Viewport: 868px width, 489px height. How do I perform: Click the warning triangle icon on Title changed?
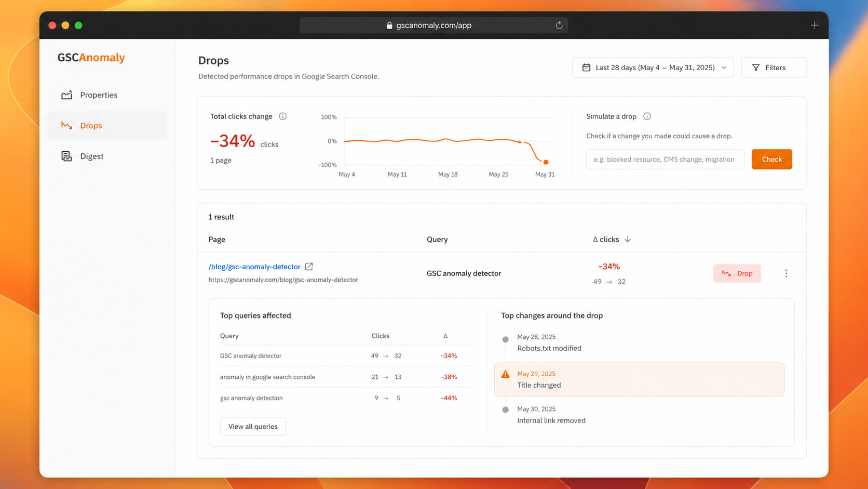point(505,374)
